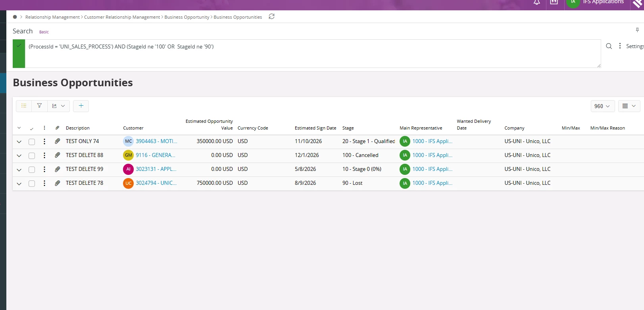This screenshot has height=310, width=644.
Task: Open the row density layout dropdown
Action: point(629,106)
